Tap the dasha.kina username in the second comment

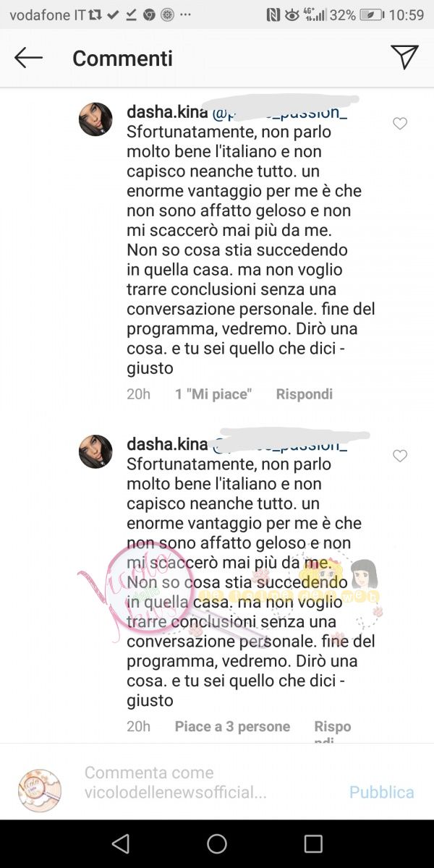[x=167, y=444]
